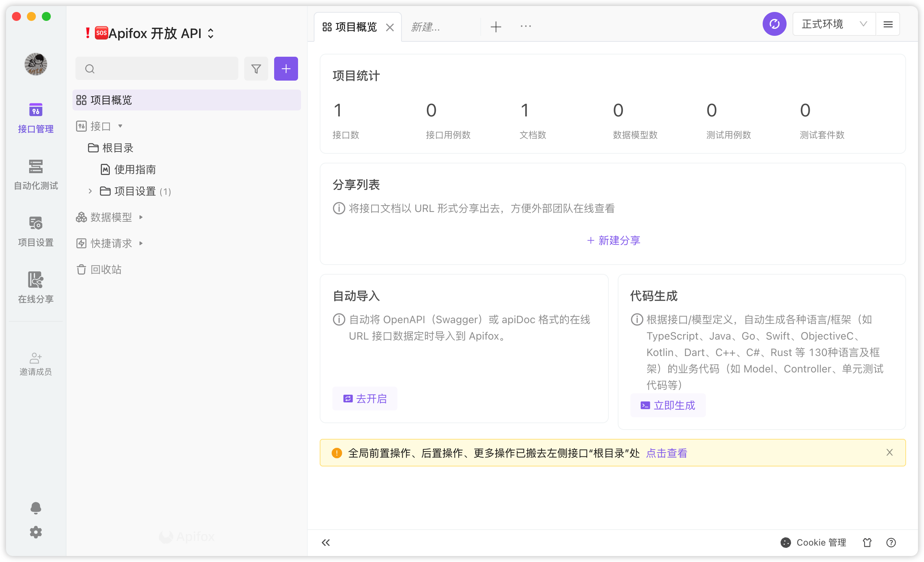The height and width of the screenshot is (562, 924).
Task: Open the 接口管理 sidebar section
Action: pos(35,118)
